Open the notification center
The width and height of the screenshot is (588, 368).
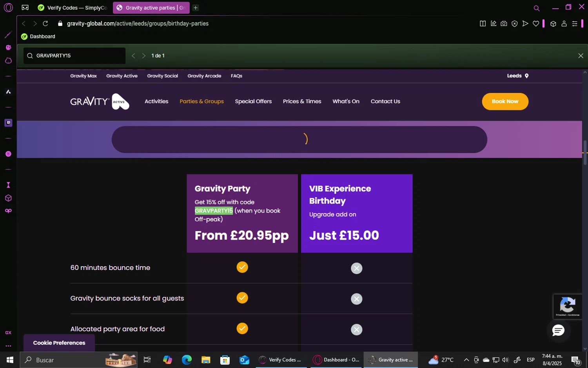click(x=576, y=360)
